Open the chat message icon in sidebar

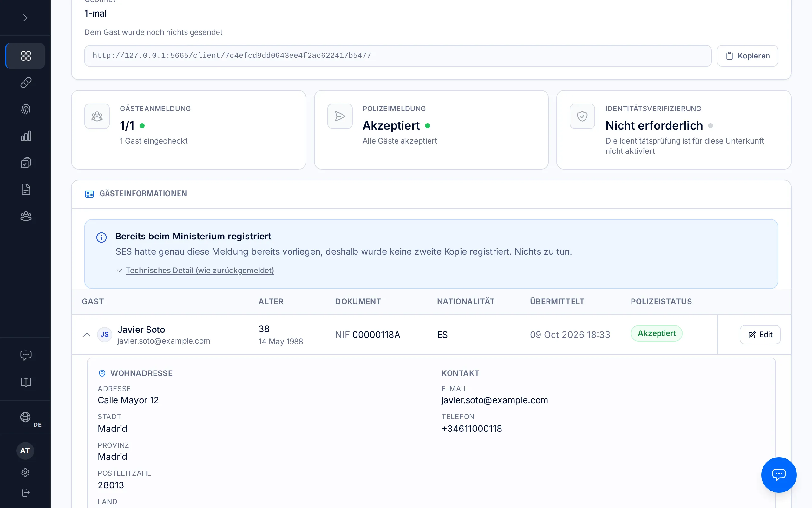click(25, 356)
